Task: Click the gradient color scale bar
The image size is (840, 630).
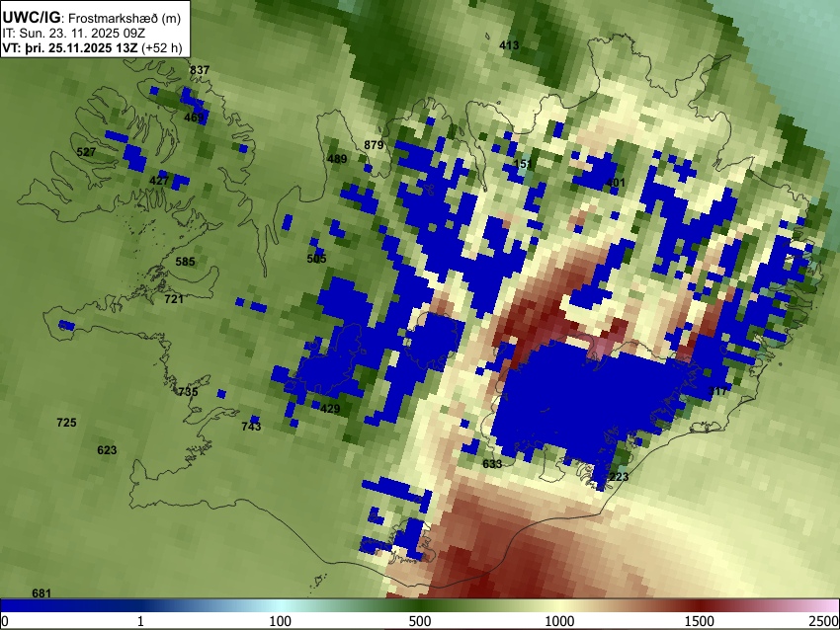Action: click(x=420, y=605)
